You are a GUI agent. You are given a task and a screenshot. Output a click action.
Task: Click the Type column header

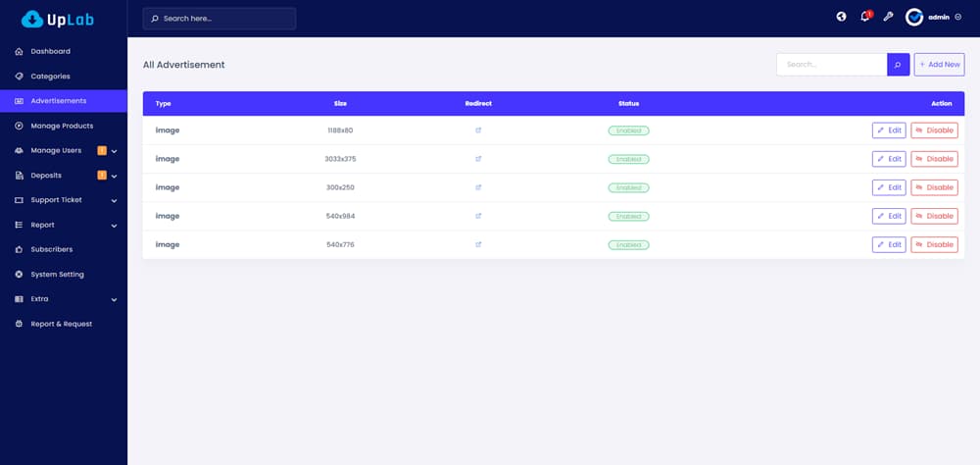[163, 104]
